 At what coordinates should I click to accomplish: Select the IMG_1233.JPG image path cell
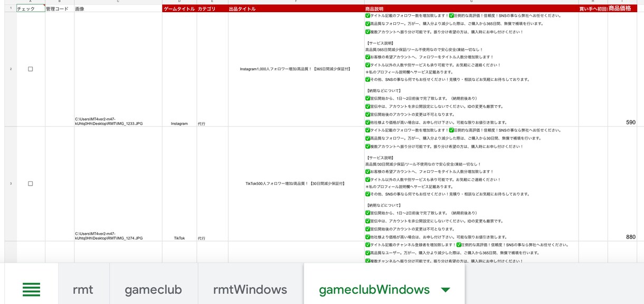pos(118,69)
